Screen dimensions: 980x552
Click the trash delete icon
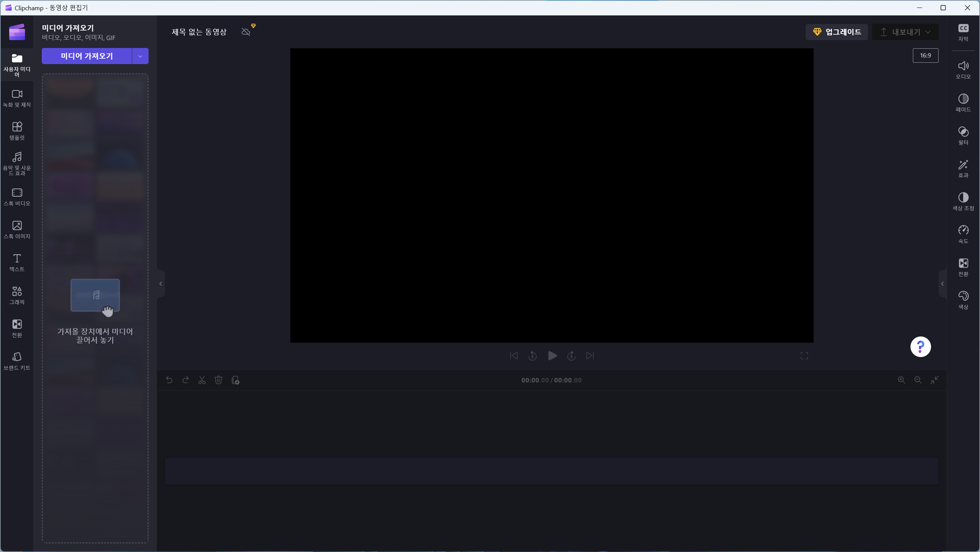218,380
